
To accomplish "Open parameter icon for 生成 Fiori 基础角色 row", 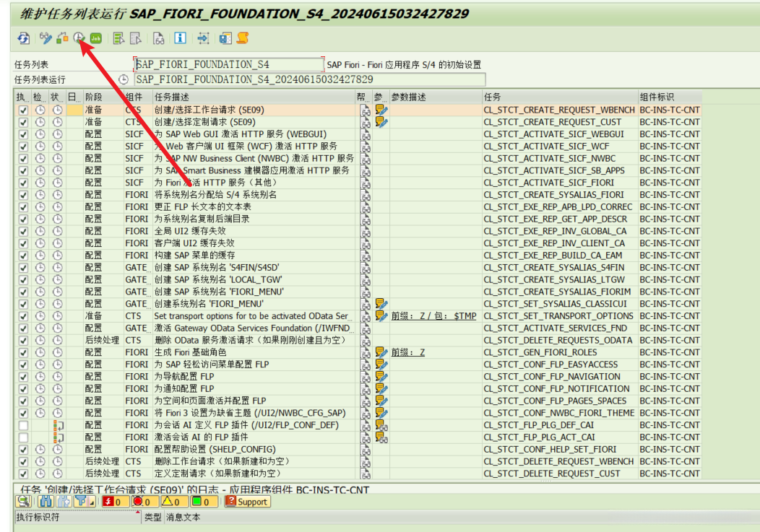I will click(381, 352).
